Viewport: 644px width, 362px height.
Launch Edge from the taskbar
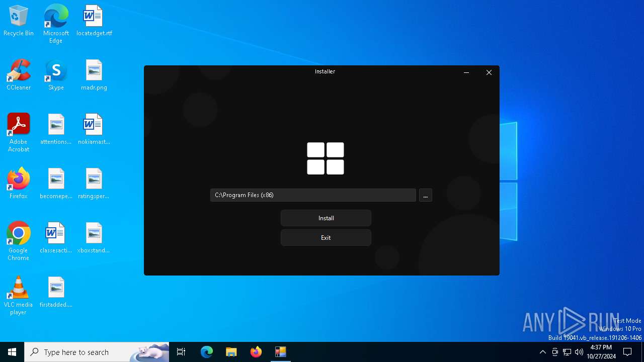point(207,352)
